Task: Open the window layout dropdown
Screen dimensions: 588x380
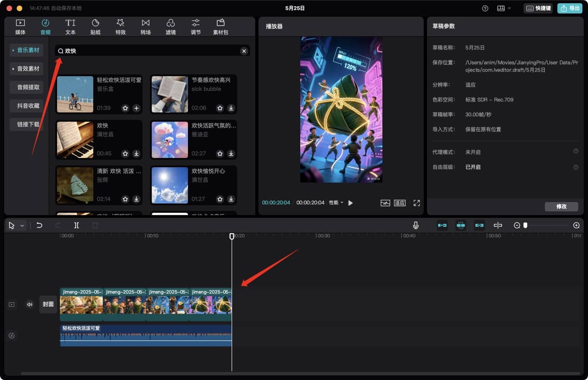Action: [504, 8]
